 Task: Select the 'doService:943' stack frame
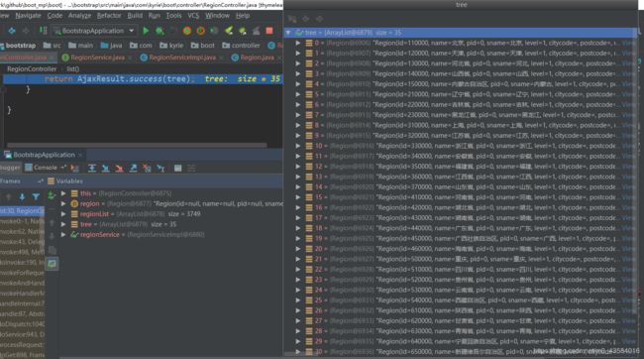tap(22, 334)
